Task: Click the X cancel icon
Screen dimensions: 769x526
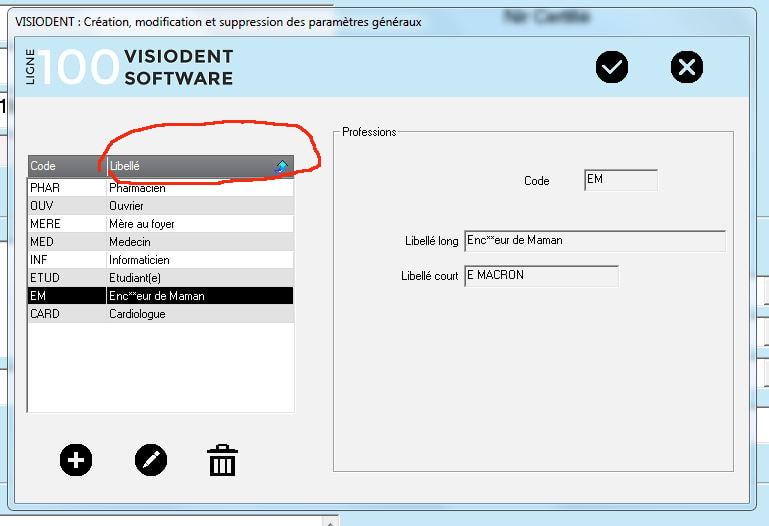Action: click(686, 67)
